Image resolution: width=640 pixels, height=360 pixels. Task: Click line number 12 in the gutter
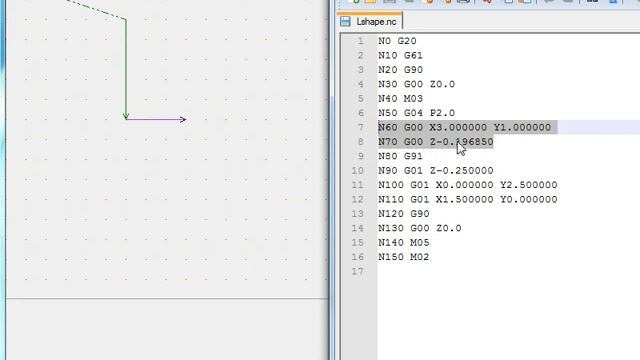coord(358,200)
